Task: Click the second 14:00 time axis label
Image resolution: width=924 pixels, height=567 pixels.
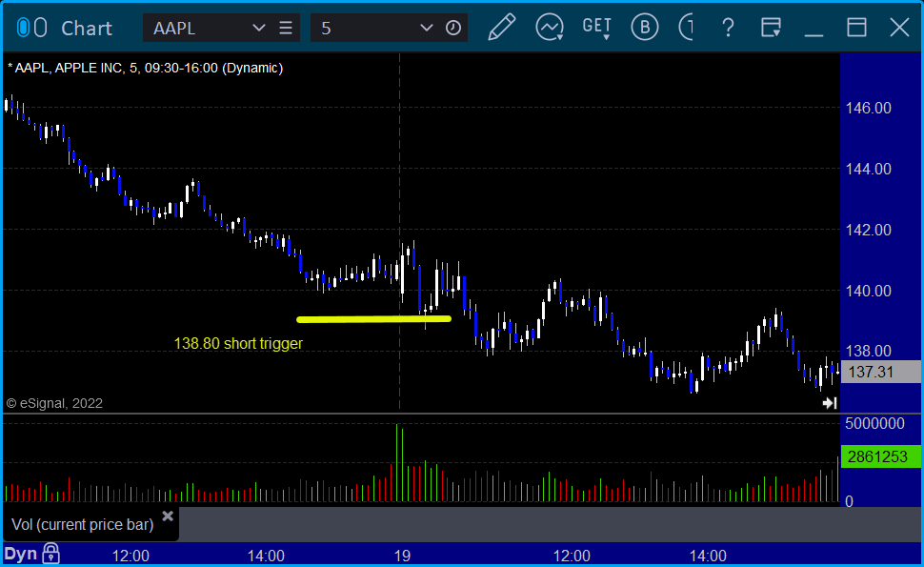Action: point(708,556)
